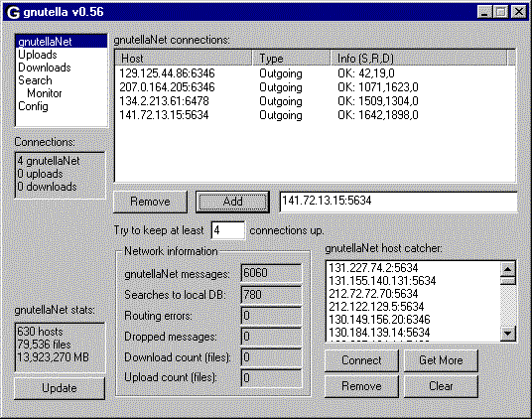Click the host address input field
The width and height of the screenshot is (532, 419).
click(x=398, y=202)
